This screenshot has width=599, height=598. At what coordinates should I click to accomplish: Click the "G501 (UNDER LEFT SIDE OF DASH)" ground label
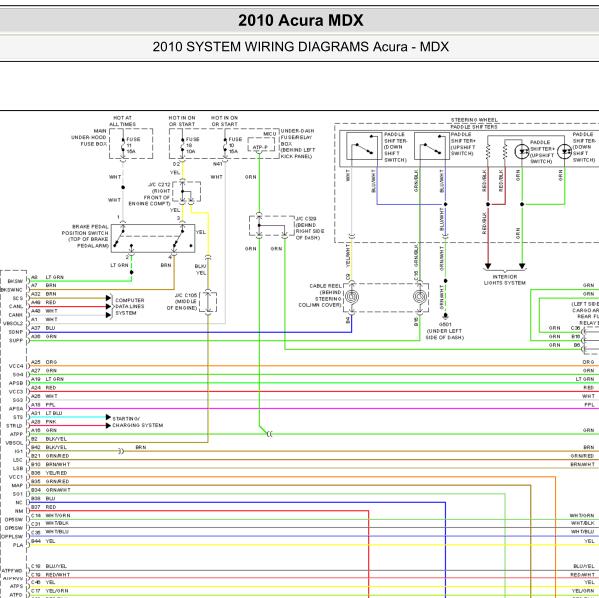pyautogui.click(x=445, y=331)
